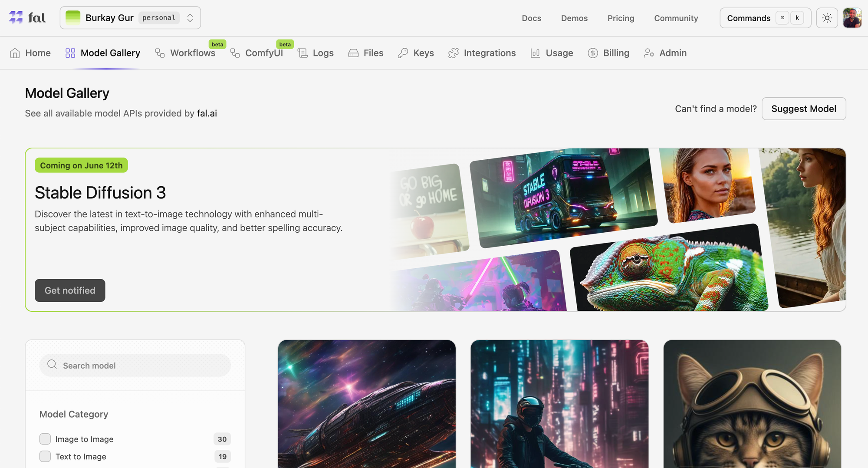Click the Stable Diffusion 3 heading
Image resolution: width=868 pixels, height=468 pixels.
tap(100, 193)
